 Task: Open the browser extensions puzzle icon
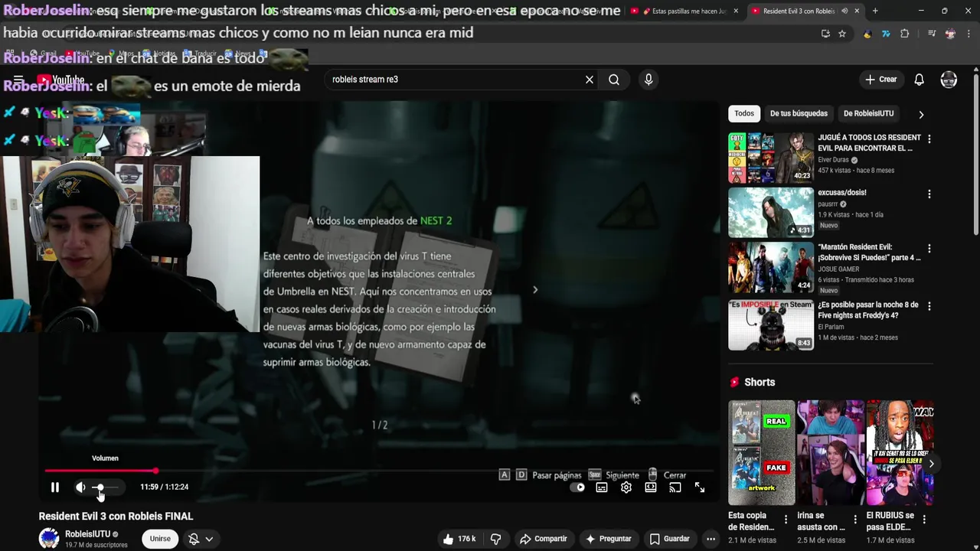(x=905, y=34)
